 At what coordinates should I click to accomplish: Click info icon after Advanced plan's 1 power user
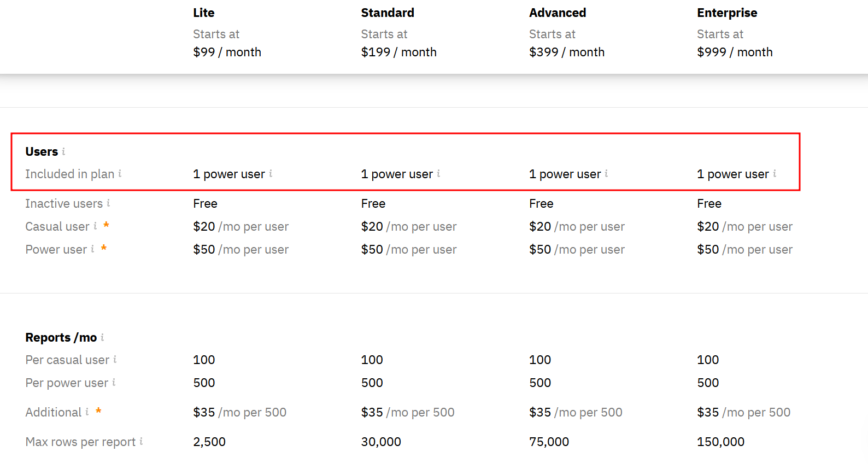(x=606, y=173)
